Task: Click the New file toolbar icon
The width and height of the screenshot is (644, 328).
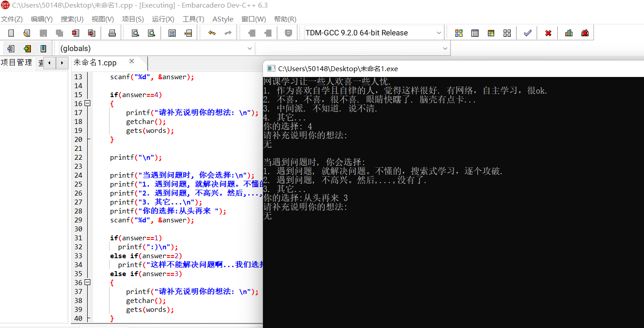Action: pyautogui.click(x=11, y=33)
